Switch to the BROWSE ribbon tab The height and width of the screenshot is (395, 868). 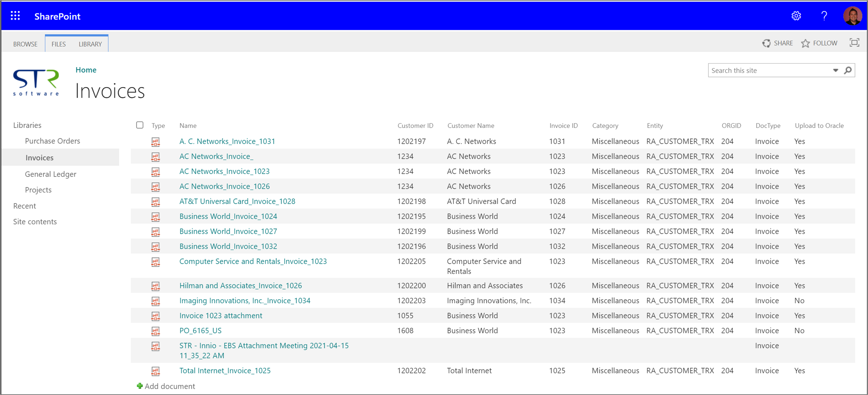coord(25,44)
